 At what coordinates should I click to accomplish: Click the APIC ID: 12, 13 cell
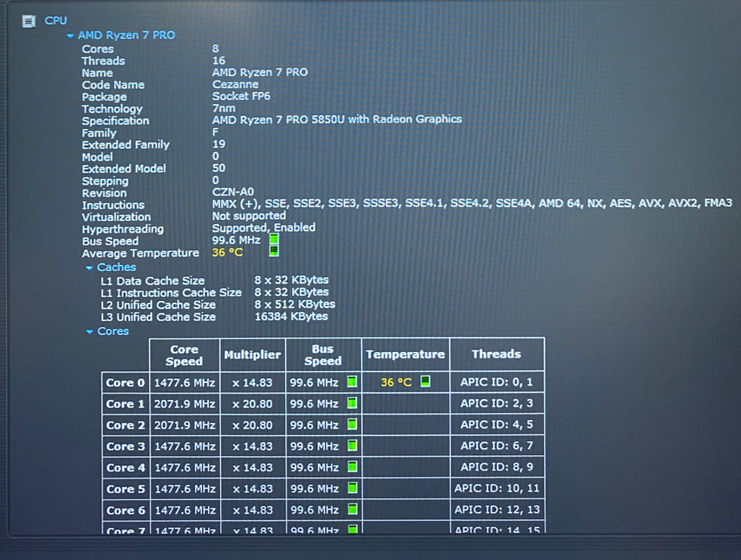tap(497, 510)
